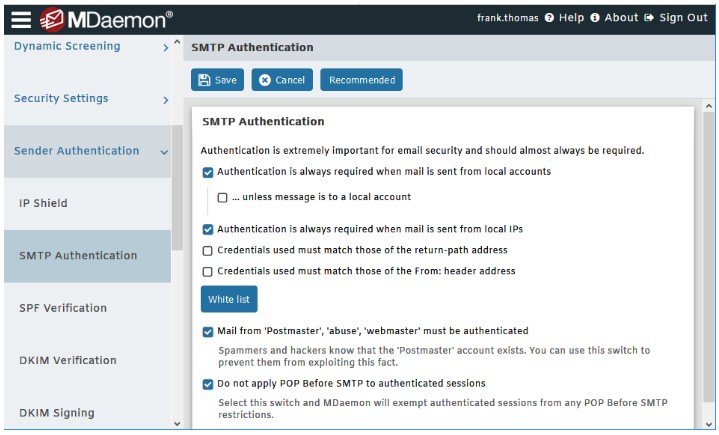
Task: Click the Help question mark icon
Action: (x=549, y=18)
